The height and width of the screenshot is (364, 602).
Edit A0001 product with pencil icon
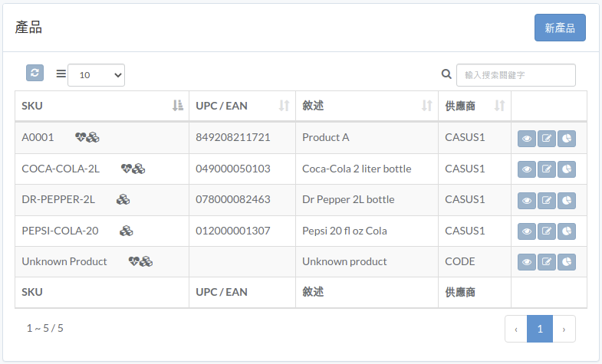click(547, 139)
